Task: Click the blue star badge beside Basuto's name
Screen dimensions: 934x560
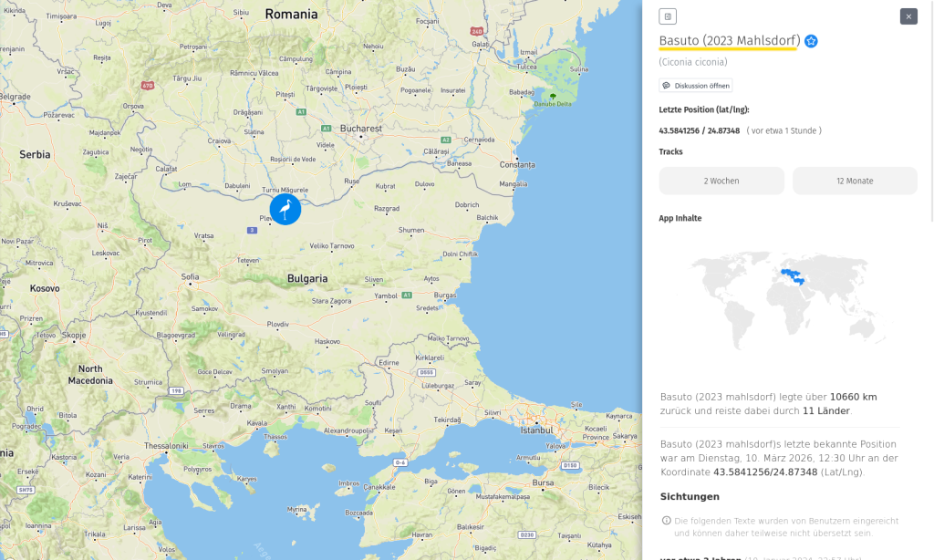Action: 810,41
